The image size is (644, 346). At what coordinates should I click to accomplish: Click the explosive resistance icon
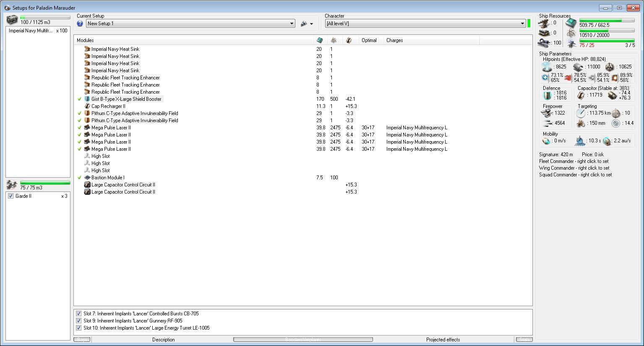pos(615,78)
